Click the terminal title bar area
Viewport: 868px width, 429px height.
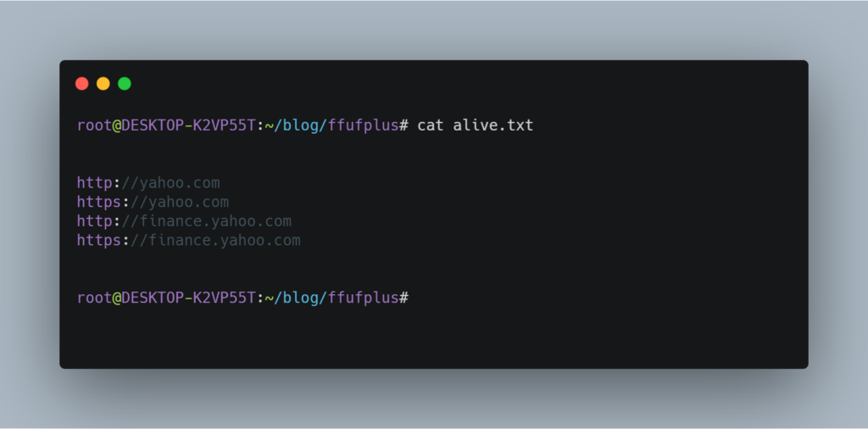coord(433,84)
